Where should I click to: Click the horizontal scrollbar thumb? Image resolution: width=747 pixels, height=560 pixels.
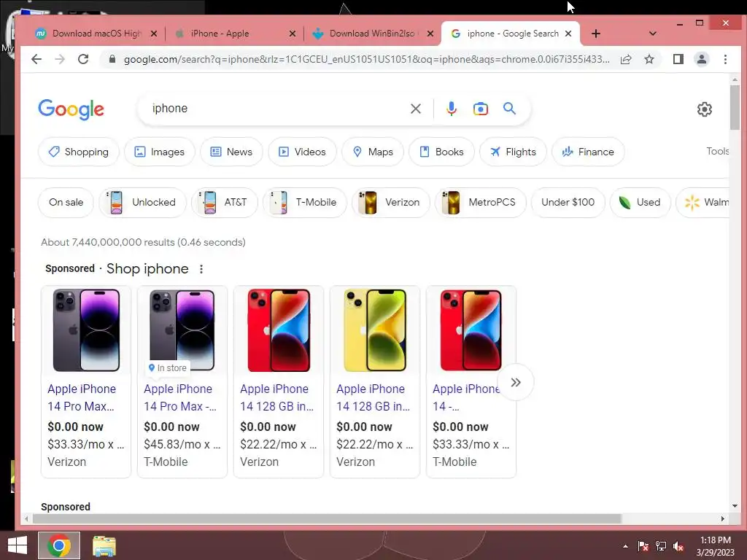[x=327, y=518]
